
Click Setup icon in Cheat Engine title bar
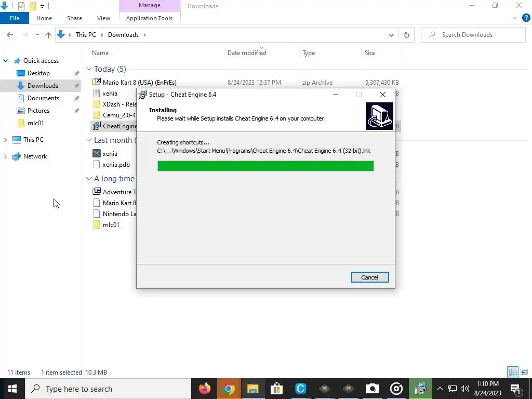click(142, 95)
